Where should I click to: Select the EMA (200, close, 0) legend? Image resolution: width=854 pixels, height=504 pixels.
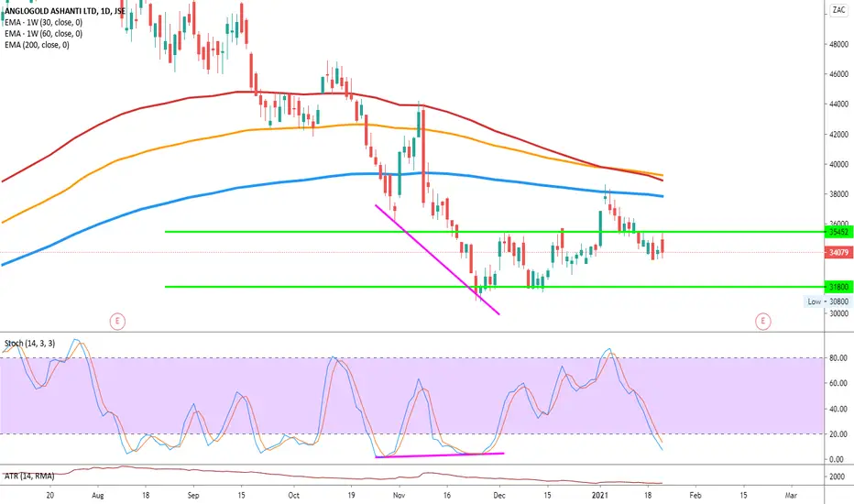pos(37,45)
